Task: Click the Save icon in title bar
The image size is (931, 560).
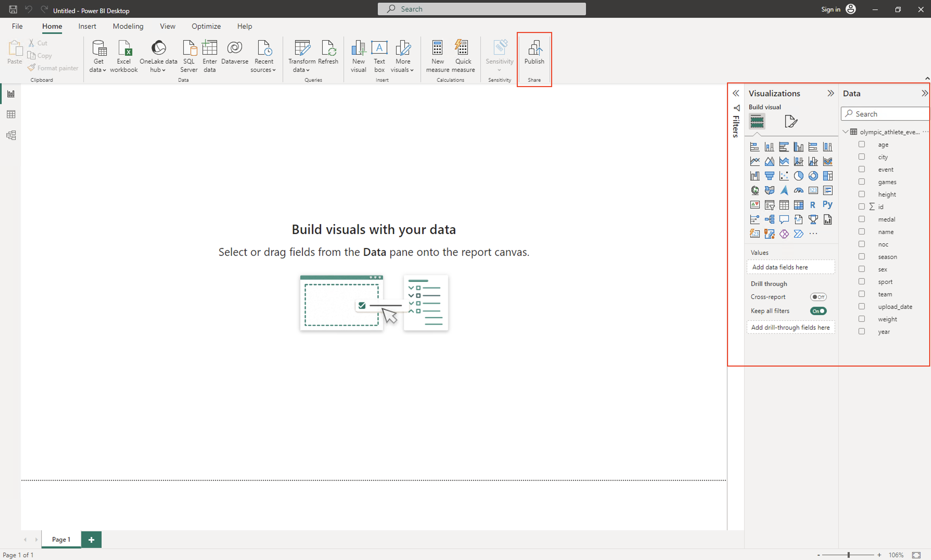Action: tap(13, 9)
